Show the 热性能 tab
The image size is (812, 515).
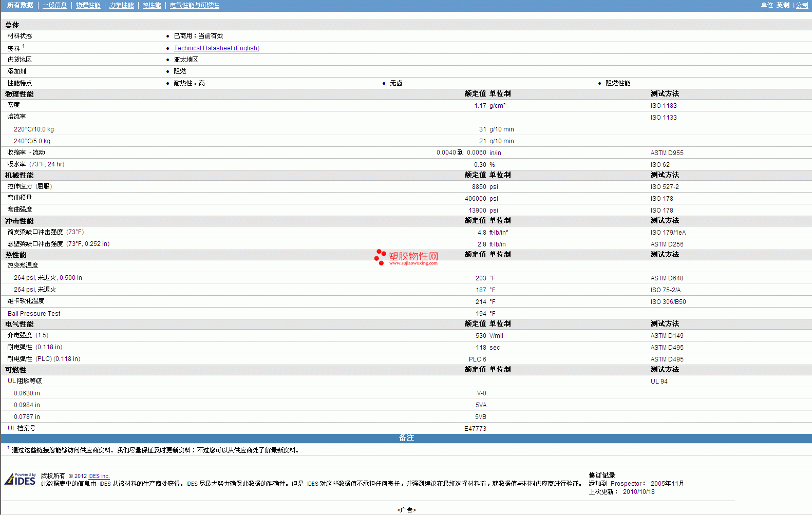tap(152, 5)
